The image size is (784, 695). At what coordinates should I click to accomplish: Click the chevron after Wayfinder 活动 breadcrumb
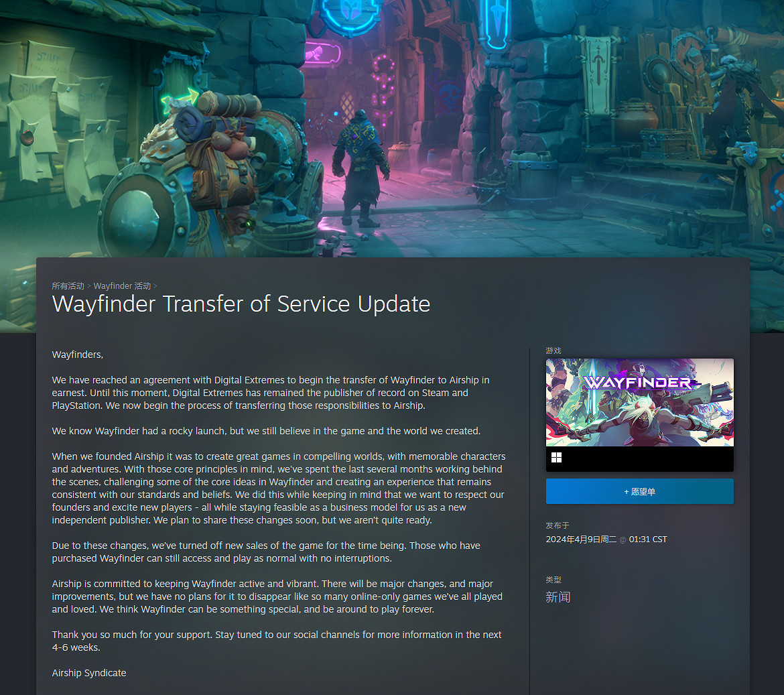coord(155,286)
